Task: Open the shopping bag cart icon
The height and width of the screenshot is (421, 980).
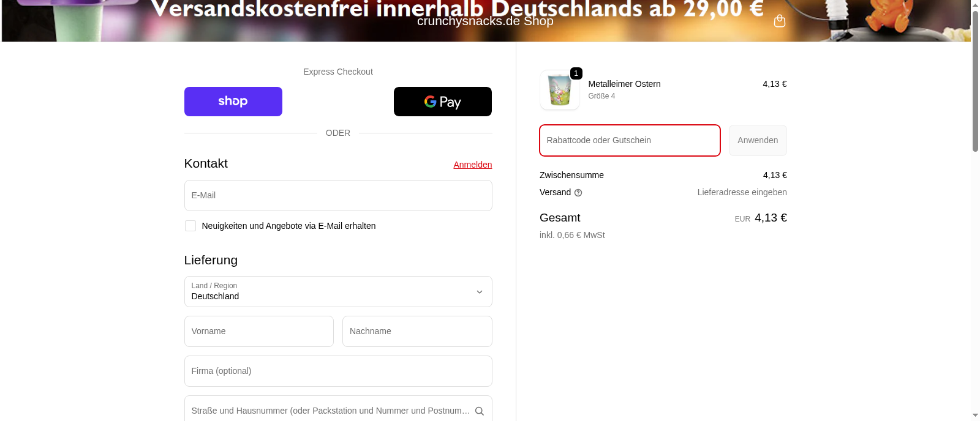Action: pos(779,21)
